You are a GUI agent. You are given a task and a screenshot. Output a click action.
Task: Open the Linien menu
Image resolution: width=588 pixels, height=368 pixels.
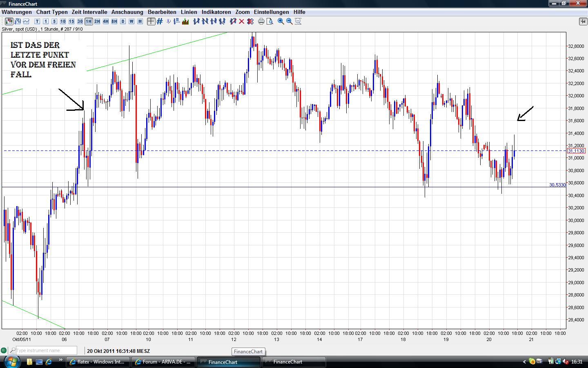(x=189, y=12)
